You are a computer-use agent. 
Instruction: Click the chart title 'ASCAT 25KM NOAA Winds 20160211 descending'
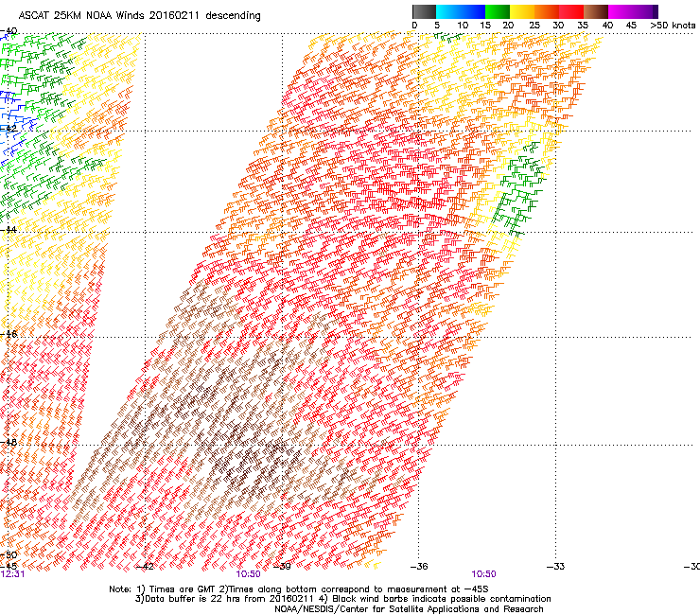(x=140, y=16)
